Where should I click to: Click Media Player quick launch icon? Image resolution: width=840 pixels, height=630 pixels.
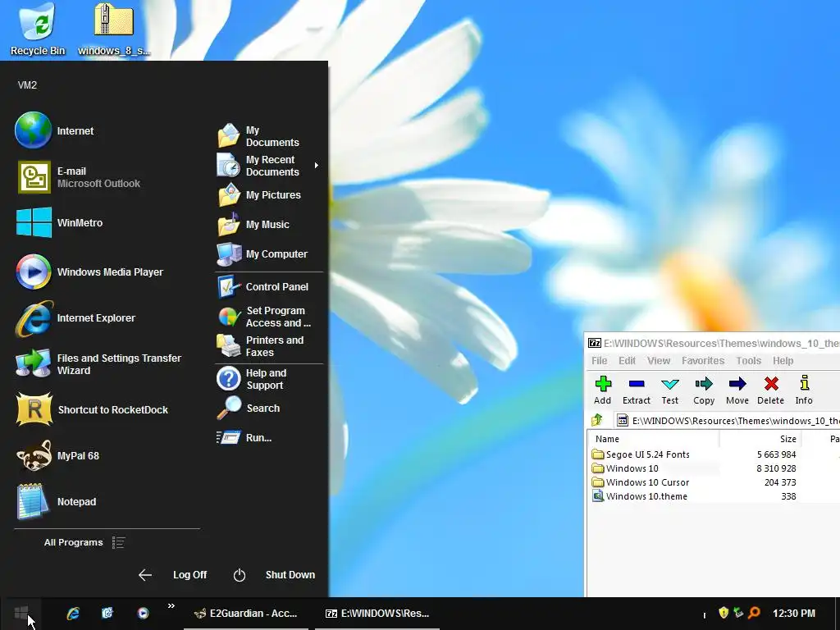point(143,614)
